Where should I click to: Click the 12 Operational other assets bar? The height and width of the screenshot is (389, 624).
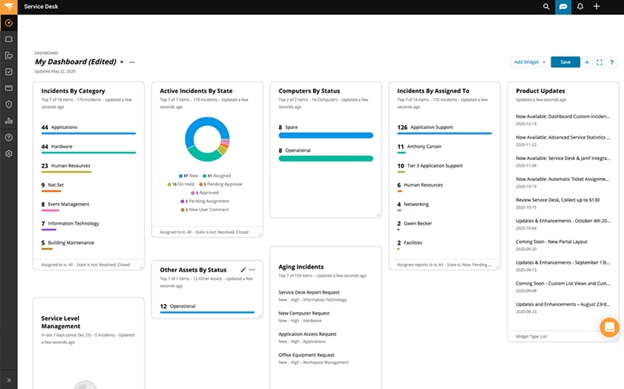[x=207, y=312]
